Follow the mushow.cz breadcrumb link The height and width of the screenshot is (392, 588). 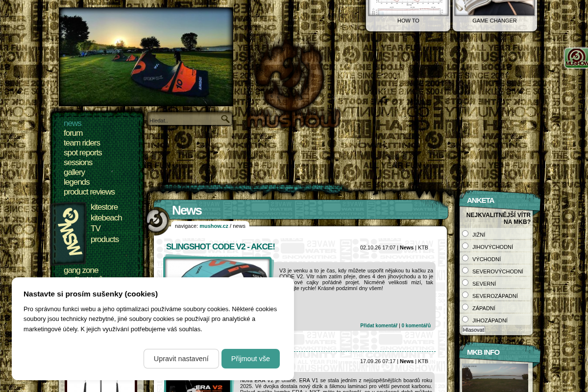coord(214,226)
